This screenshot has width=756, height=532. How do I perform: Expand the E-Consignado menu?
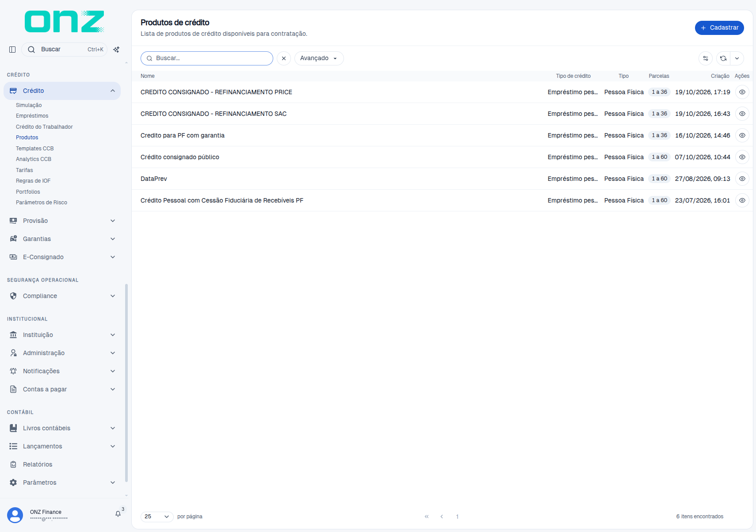pyautogui.click(x=62, y=257)
